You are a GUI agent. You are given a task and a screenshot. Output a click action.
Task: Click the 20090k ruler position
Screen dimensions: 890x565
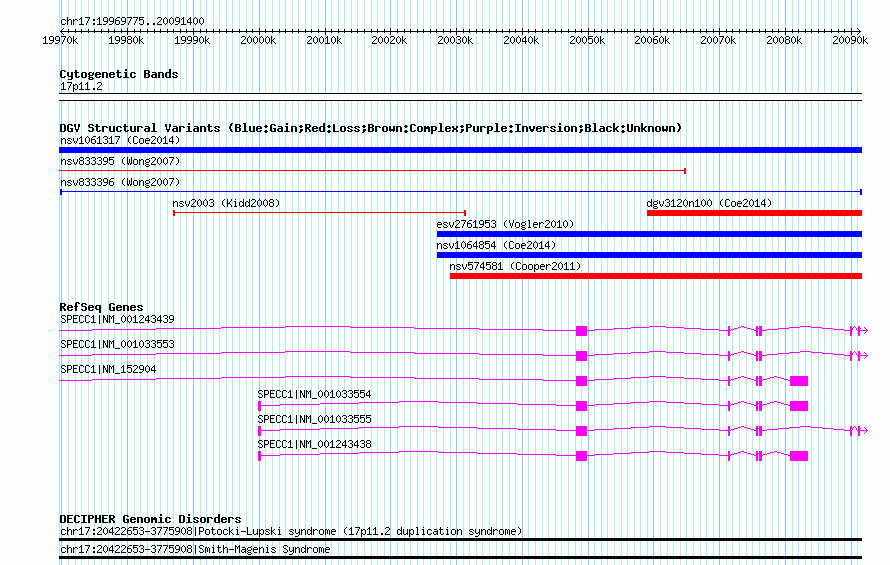(x=850, y=40)
